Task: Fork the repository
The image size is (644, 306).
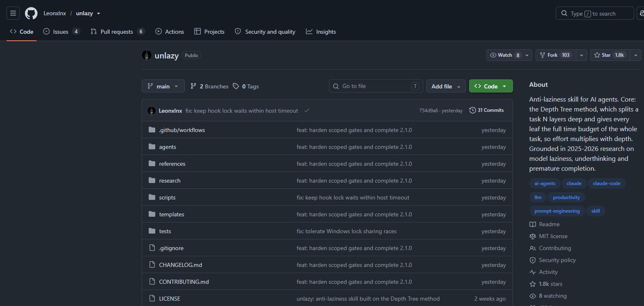Action: (x=556, y=55)
